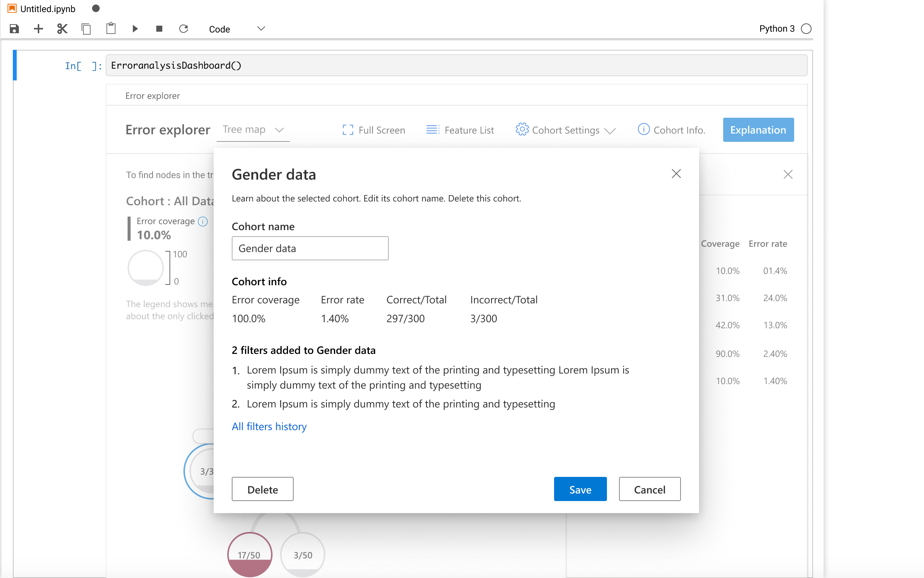Edit the Cohort name field
The width and height of the screenshot is (924, 578).
pyautogui.click(x=310, y=248)
